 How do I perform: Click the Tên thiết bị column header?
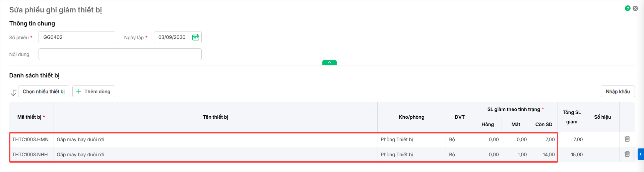click(x=215, y=117)
